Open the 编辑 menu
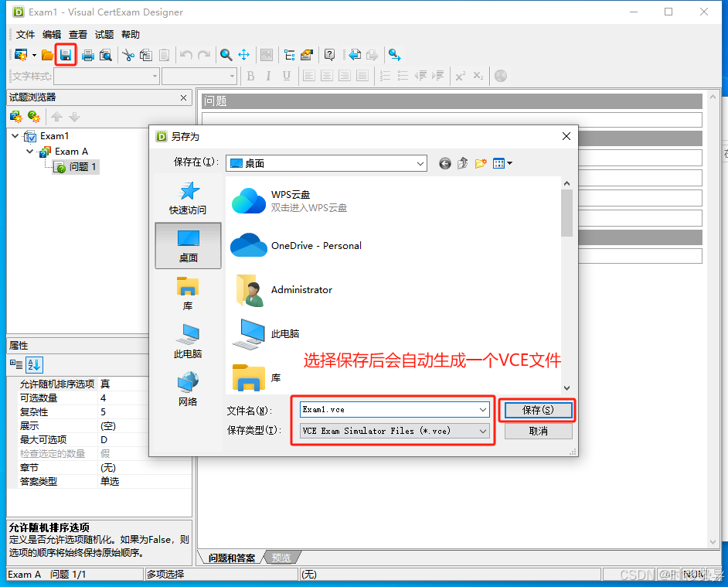728x587 pixels. coord(52,34)
